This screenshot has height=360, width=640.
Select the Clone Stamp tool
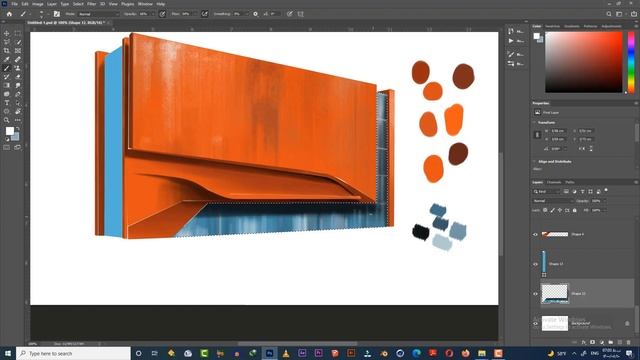point(18,68)
